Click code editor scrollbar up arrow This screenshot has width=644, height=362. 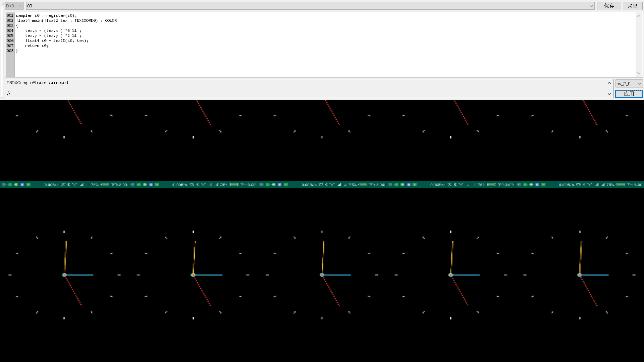[639, 16]
